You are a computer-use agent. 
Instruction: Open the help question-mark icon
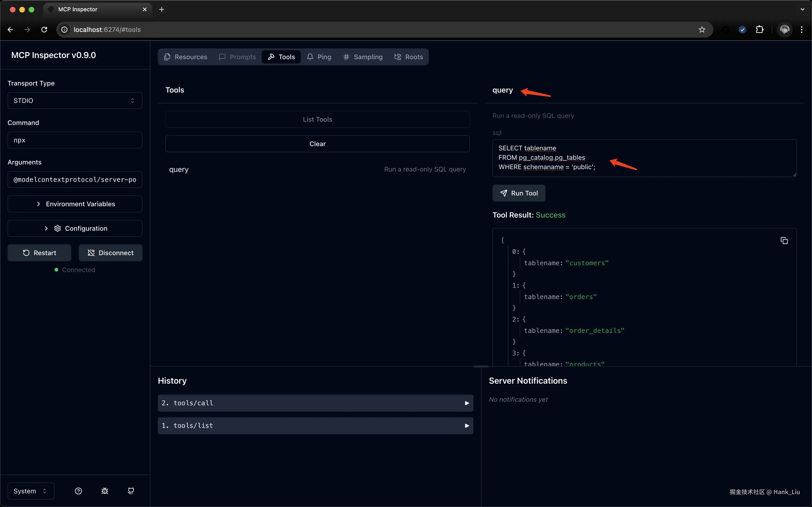click(x=78, y=491)
